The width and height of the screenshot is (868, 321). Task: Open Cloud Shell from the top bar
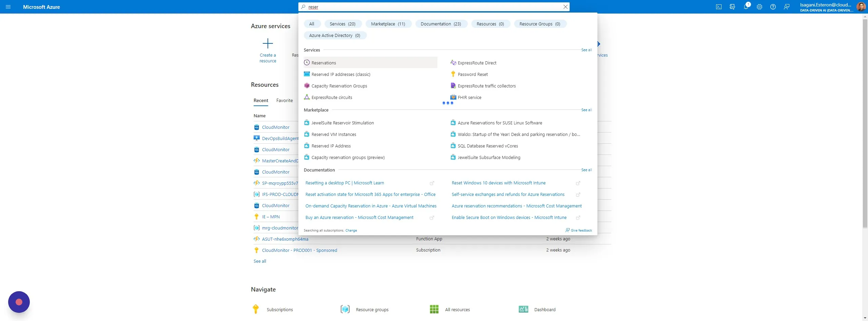[x=718, y=7]
